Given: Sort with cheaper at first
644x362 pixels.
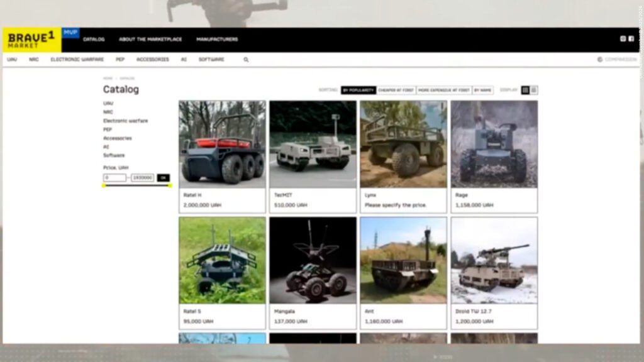Looking at the screenshot, I should pos(396,90).
